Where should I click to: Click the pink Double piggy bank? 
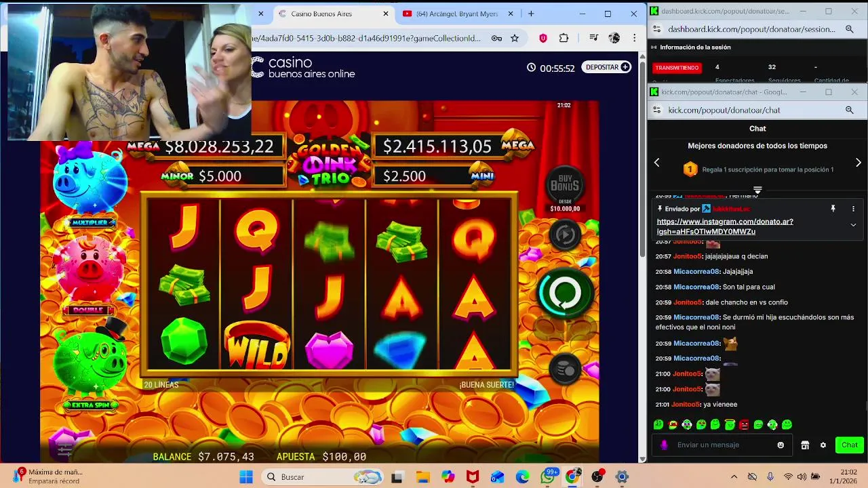(92, 270)
